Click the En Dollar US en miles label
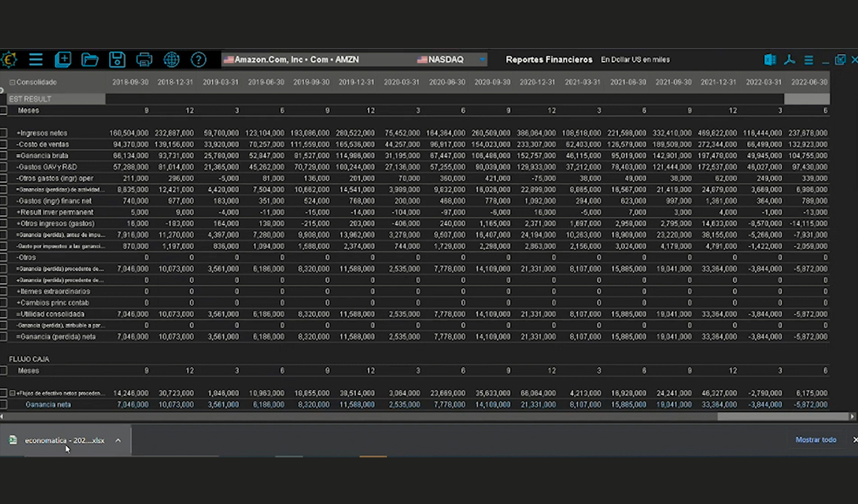 (x=635, y=59)
